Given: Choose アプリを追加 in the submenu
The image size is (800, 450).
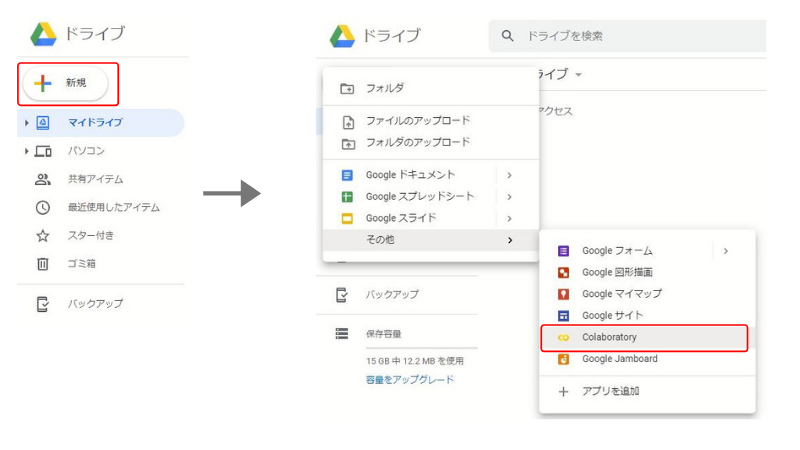Looking at the screenshot, I should tap(647, 392).
